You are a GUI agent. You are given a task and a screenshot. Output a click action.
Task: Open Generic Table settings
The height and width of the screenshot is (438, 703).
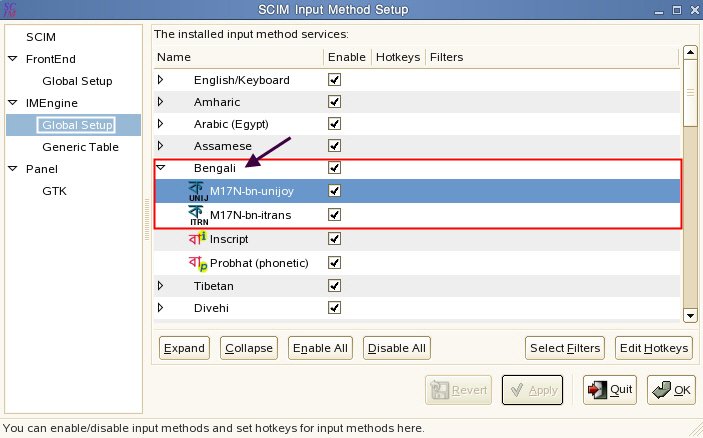(80, 147)
